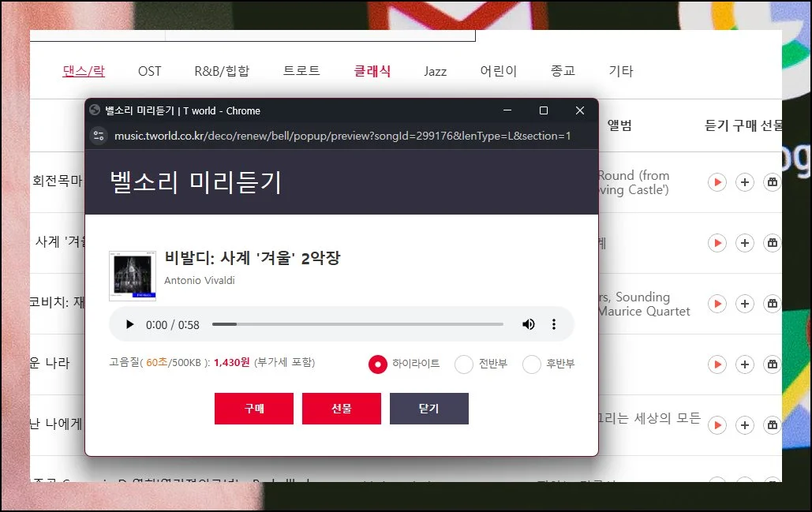
Task: Click the gift icon in 'Maurice Quartet' row
Action: (x=772, y=304)
